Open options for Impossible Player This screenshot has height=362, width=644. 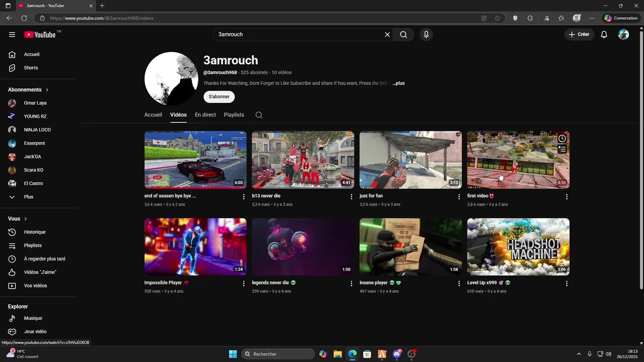[244, 284]
